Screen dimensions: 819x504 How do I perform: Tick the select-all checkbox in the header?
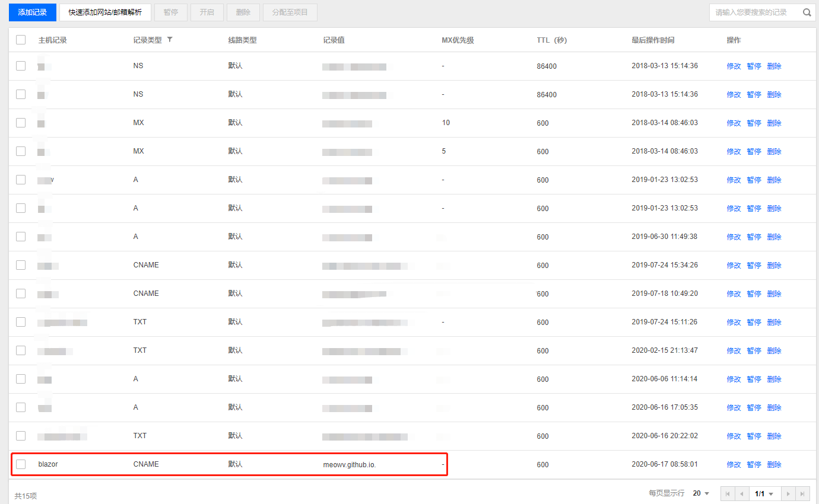(21, 40)
